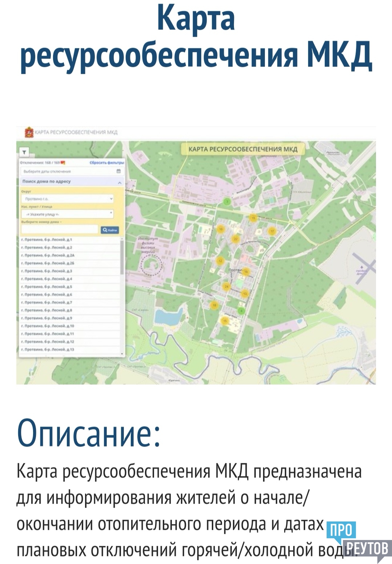Select the yellow cluster marker numbered 17
The width and height of the screenshot is (392, 564).
click(272, 231)
